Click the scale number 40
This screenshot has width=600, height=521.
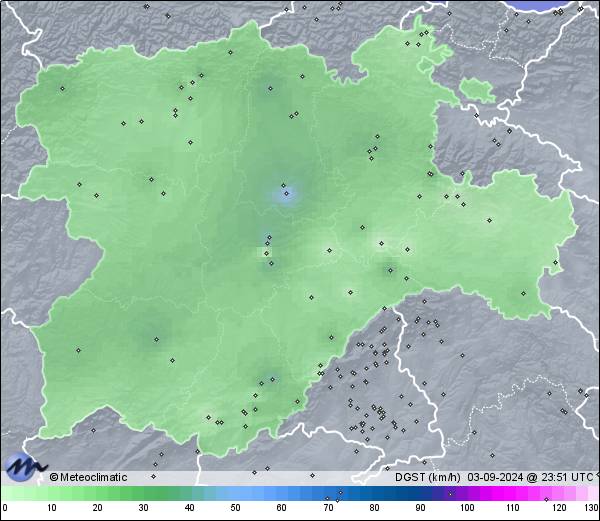(x=189, y=508)
